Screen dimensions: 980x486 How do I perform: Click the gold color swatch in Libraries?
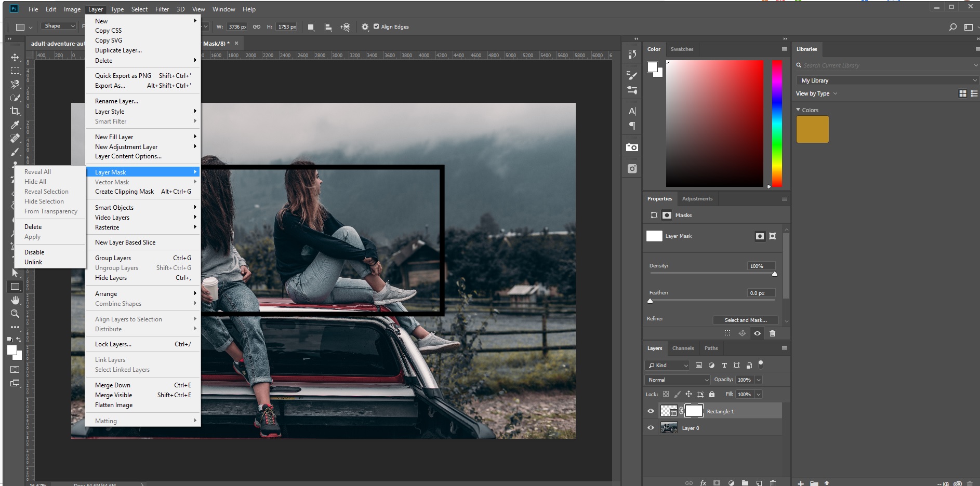coord(812,129)
